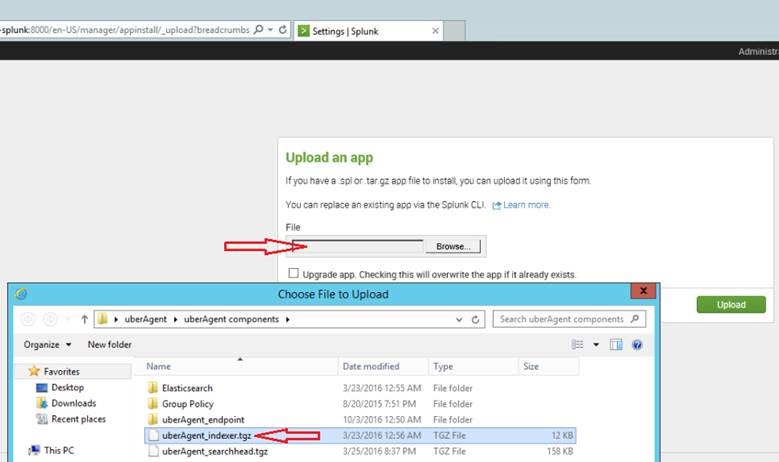Click the uberAgent components breadcrumb segment
Screen dimensions: 779x462
click(232, 319)
